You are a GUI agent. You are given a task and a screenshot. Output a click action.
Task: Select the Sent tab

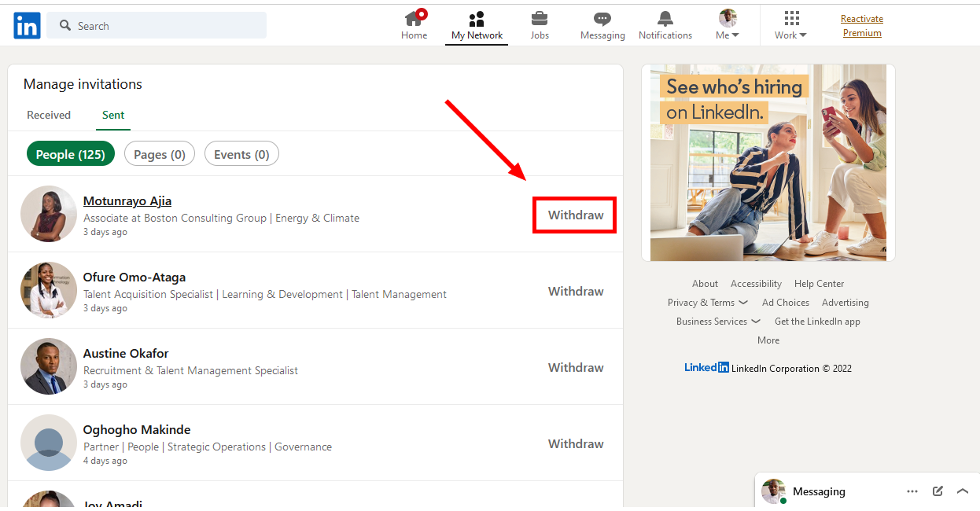pyautogui.click(x=113, y=115)
